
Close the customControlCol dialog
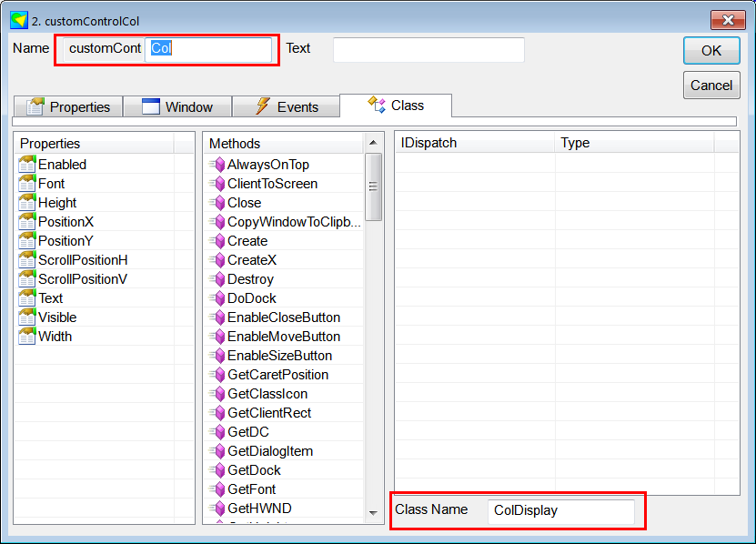click(728, 20)
